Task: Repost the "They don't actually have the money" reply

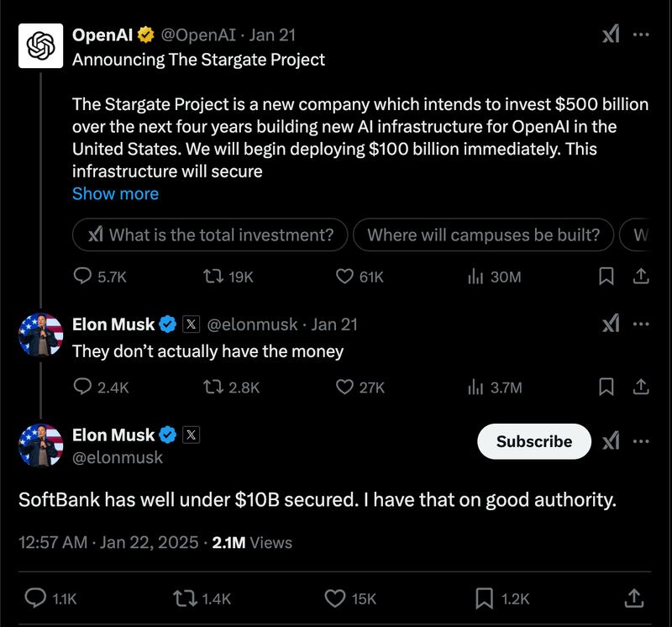Action: pos(214,387)
